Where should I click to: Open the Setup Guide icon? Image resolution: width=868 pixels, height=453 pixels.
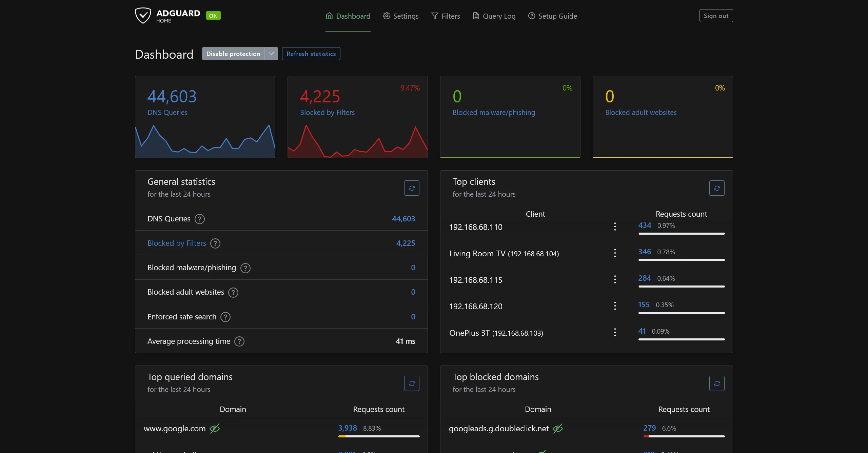point(531,16)
